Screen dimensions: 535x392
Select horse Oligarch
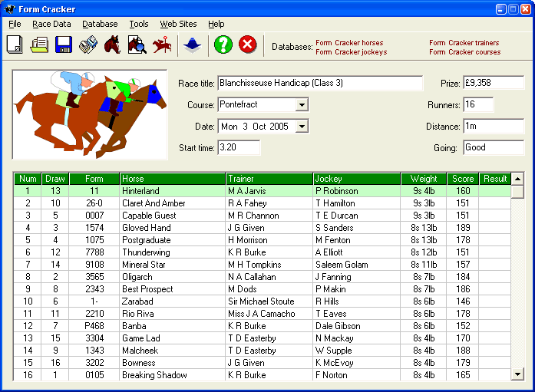[137, 277]
